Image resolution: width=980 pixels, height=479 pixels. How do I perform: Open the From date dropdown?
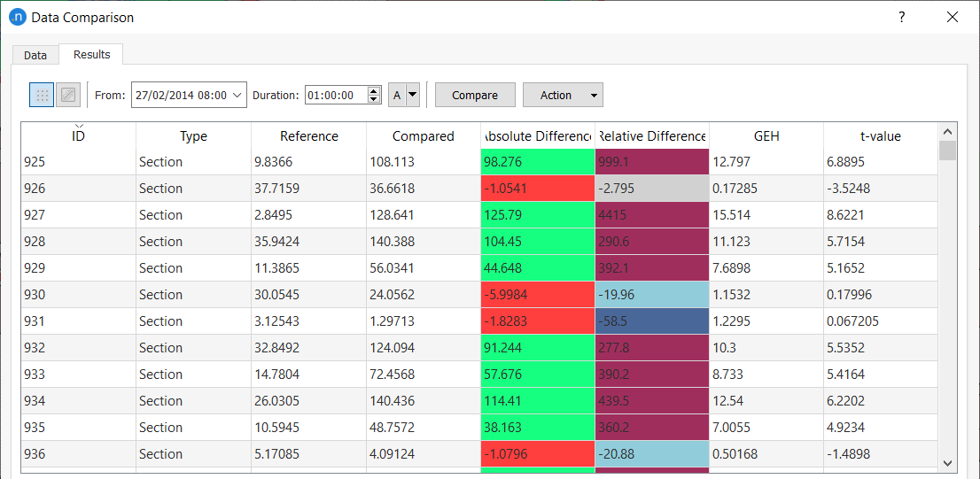point(237,95)
